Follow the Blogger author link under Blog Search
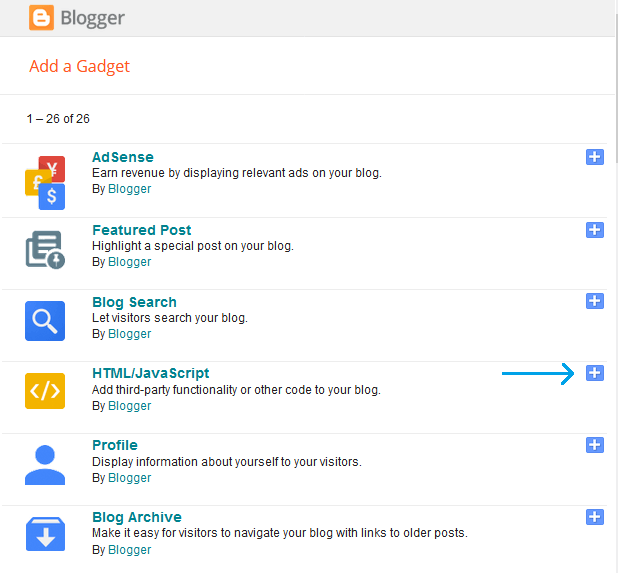 [x=129, y=334]
